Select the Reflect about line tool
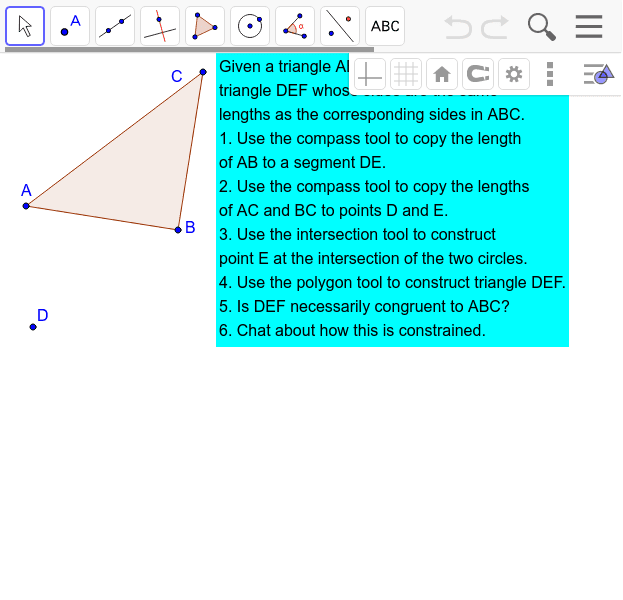The height and width of the screenshot is (600, 623). [340, 26]
